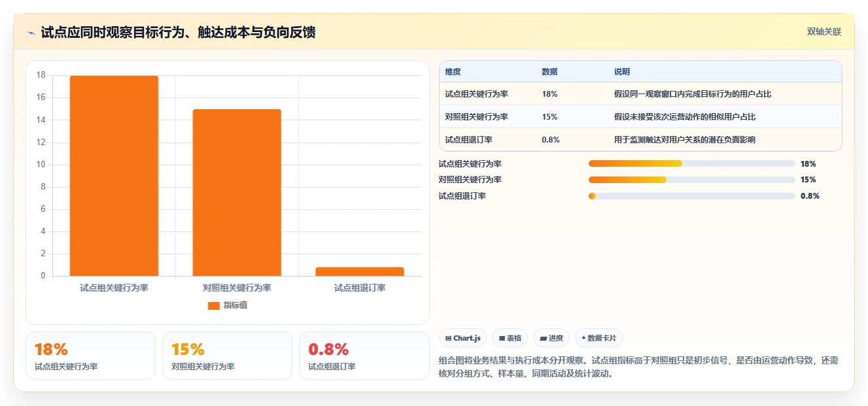Viewport: 868px width, 406px height.
Task: Click the 18% label right of progress bar
Action: click(808, 164)
